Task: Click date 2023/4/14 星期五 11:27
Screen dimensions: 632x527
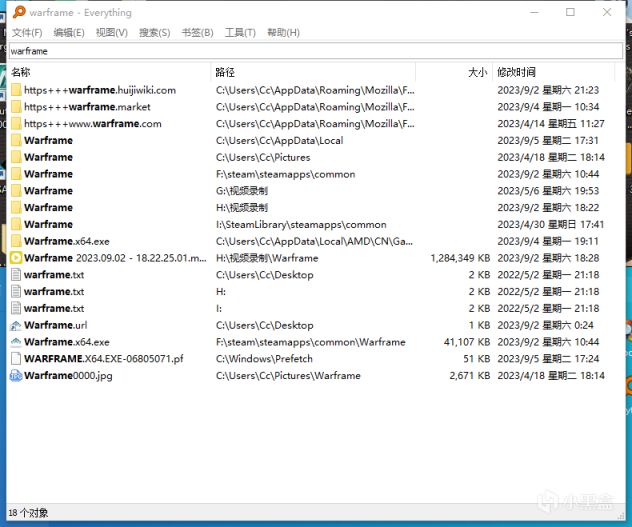Action: 551,124
